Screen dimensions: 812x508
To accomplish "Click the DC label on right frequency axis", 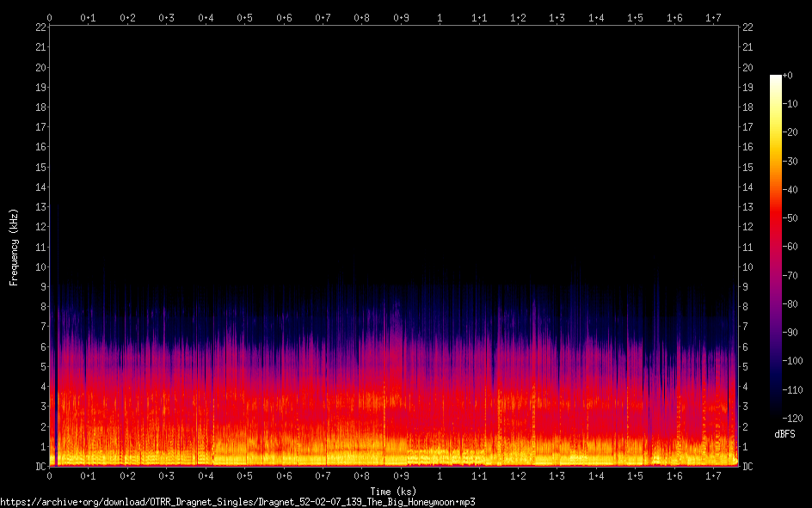I will tap(747, 467).
